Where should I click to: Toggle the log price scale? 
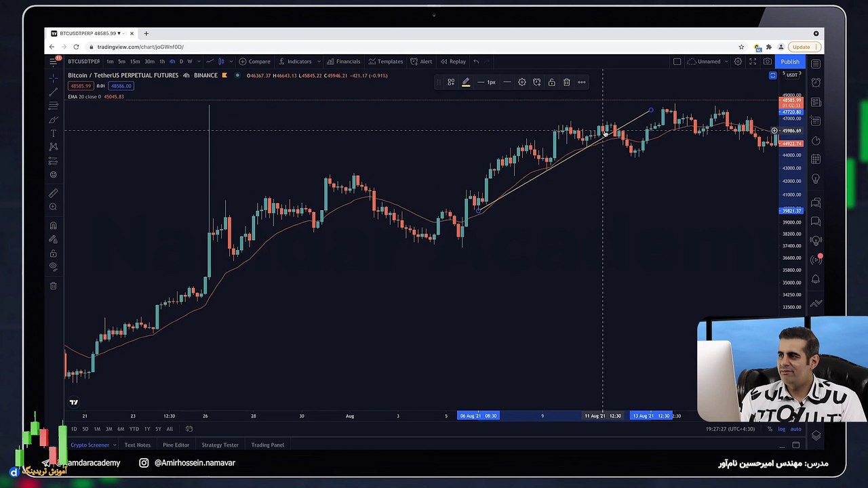[x=782, y=429]
